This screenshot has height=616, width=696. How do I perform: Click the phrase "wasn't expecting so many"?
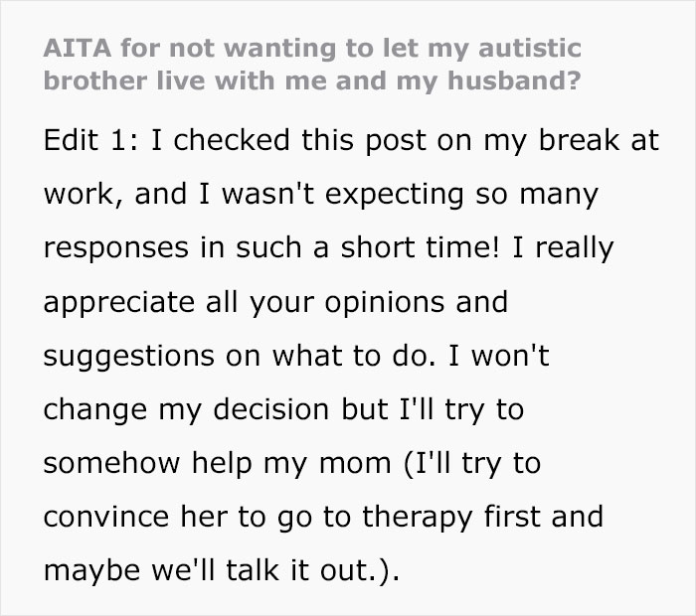click(x=415, y=193)
